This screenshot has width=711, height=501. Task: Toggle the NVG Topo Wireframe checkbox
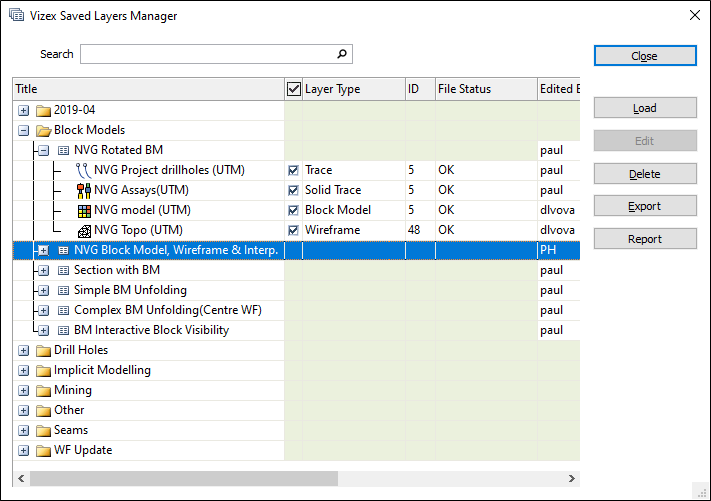(x=293, y=230)
